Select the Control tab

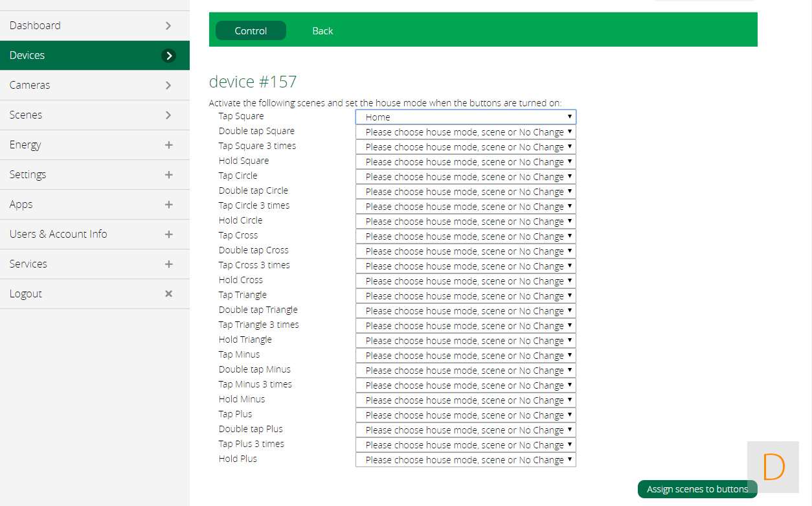251,31
